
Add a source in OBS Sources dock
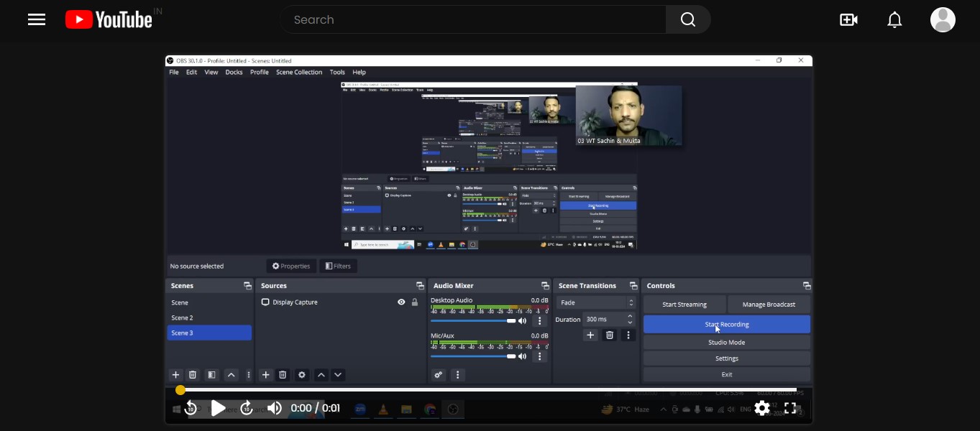(265, 375)
